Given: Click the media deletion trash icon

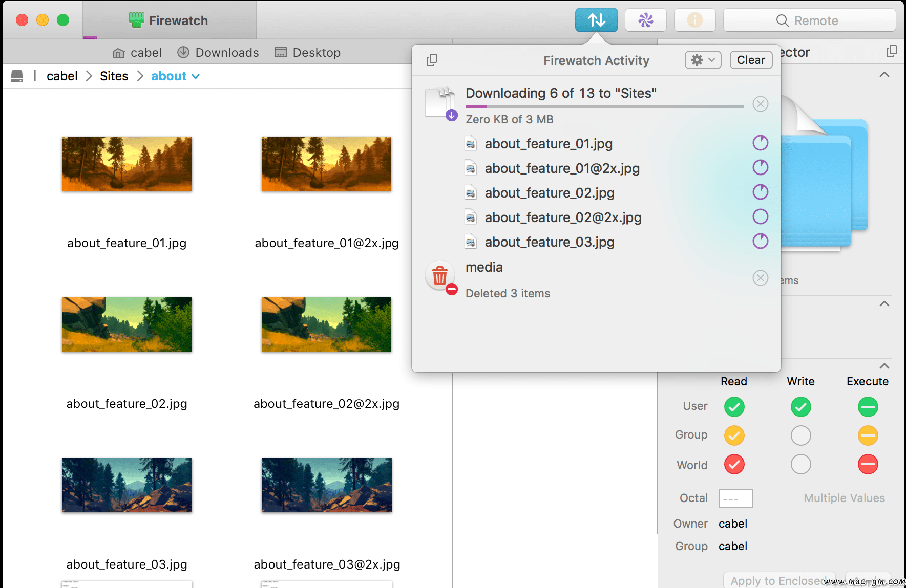Looking at the screenshot, I should click(x=440, y=277).
